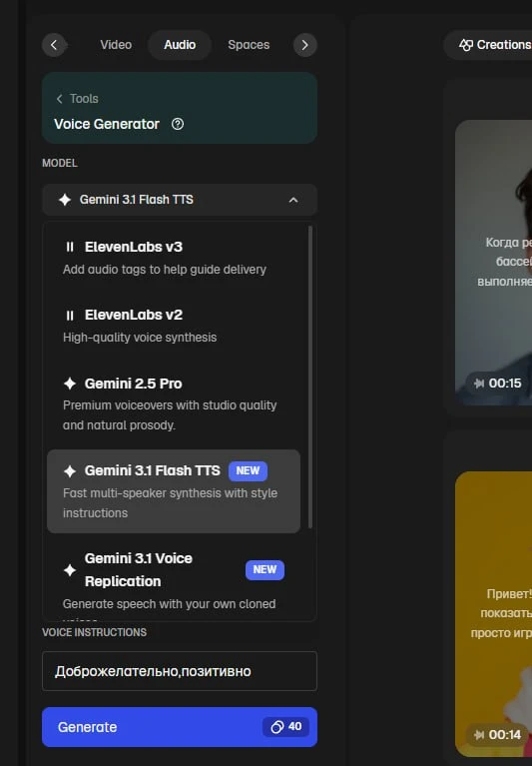Click 'High-quality voice synthesis' description
This screenshot has width=532, height=766.
coord(140,338)
